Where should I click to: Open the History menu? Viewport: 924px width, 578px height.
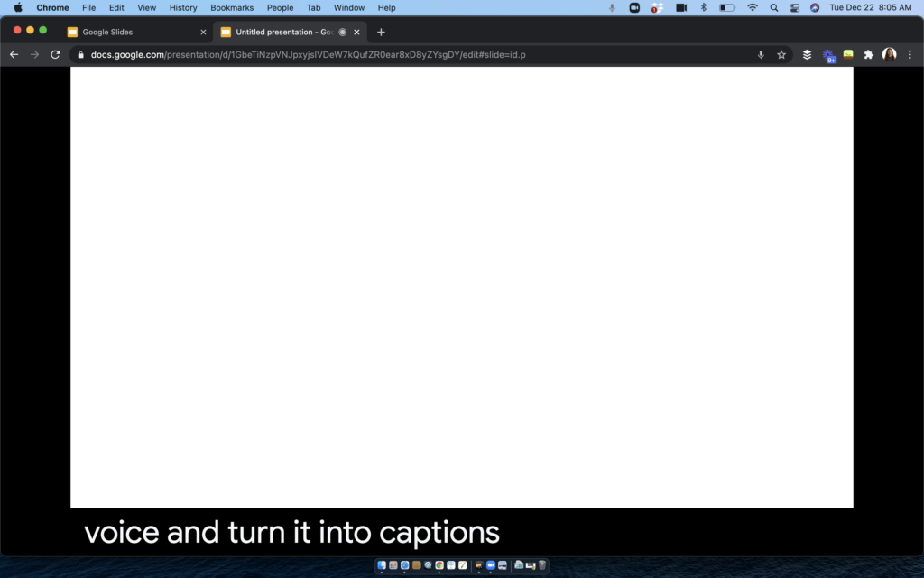[x=182, y=7]
